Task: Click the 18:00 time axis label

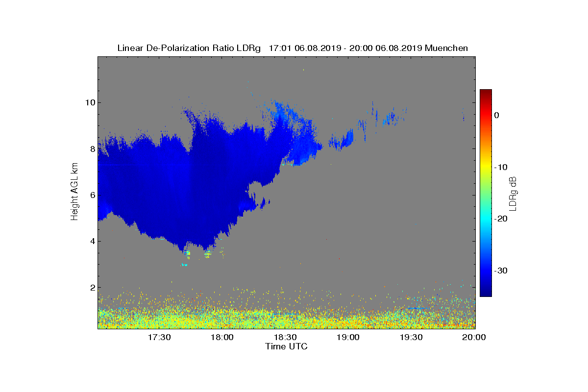Action: coord(222,338)
